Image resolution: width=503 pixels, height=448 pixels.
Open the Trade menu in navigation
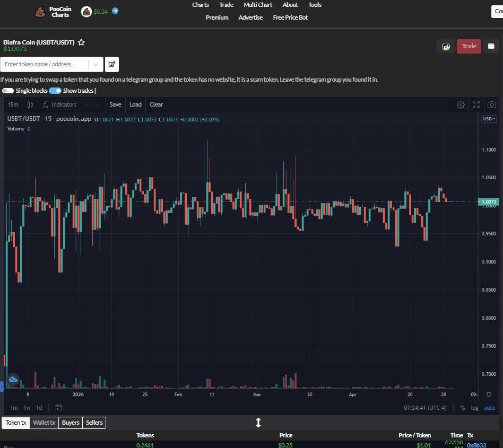tap(226, 5)
